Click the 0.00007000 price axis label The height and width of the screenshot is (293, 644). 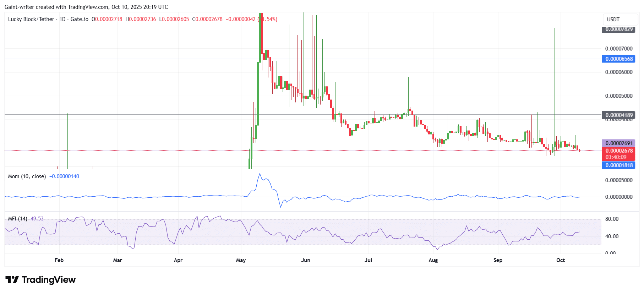pyautogui.click(x=618, y=49)
